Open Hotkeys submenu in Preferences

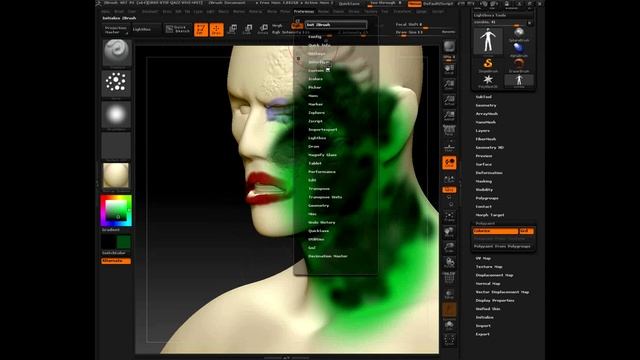317,53
